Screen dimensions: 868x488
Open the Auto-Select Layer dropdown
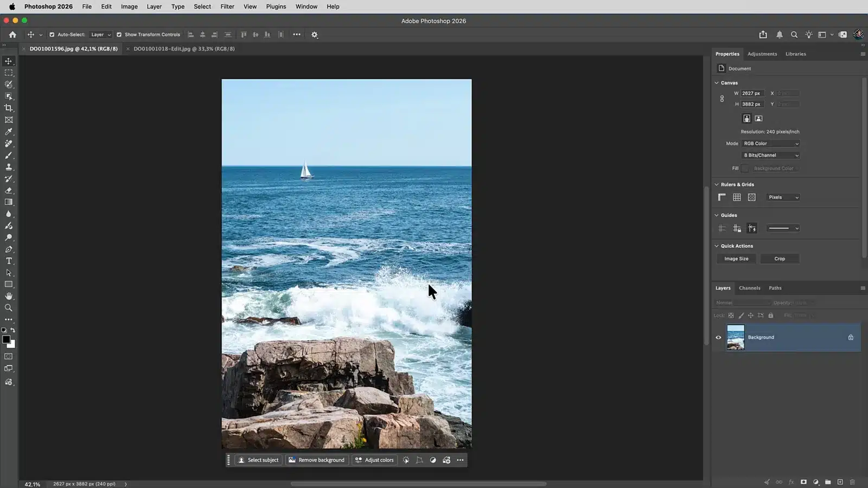(101, 35)
